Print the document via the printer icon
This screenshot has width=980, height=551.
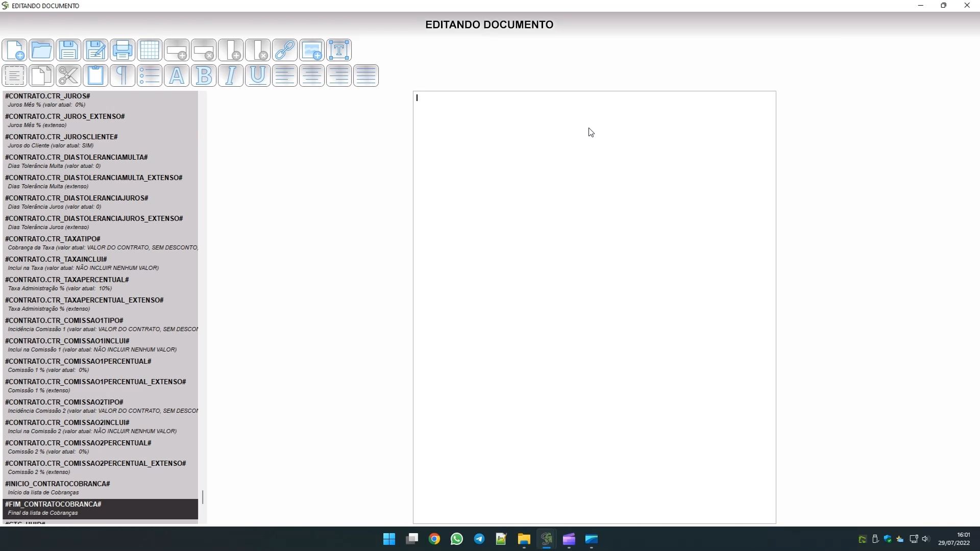(122, 50)
